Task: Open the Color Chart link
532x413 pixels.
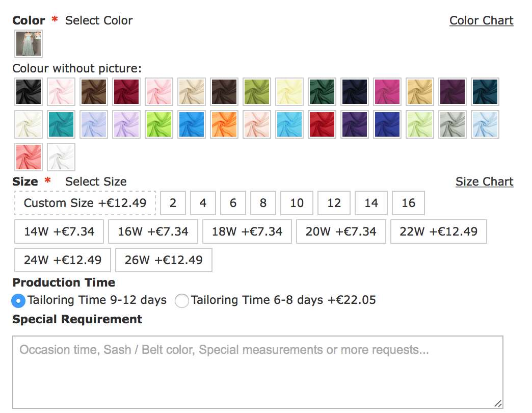Action: pyautogui.click(x=481, y=20)
